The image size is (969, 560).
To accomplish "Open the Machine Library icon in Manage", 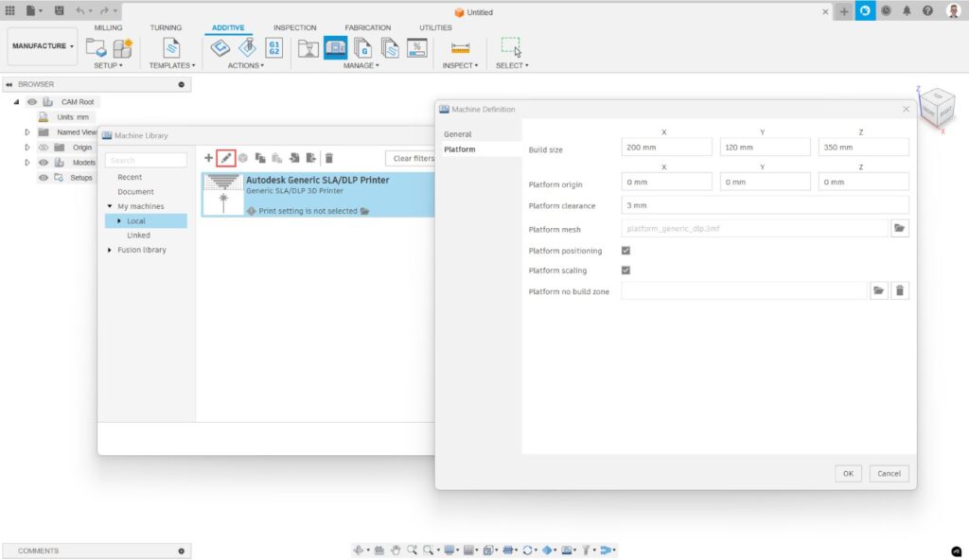I will 336,47.
